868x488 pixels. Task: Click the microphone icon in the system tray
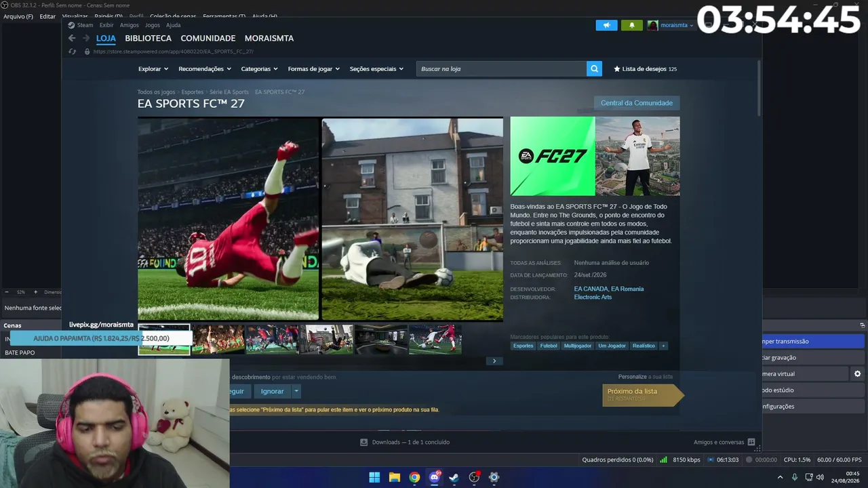pos(795,477)
